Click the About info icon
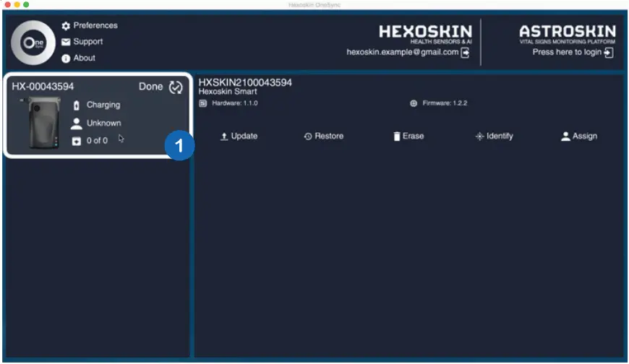The image size is (629, 364). [66, 58]
